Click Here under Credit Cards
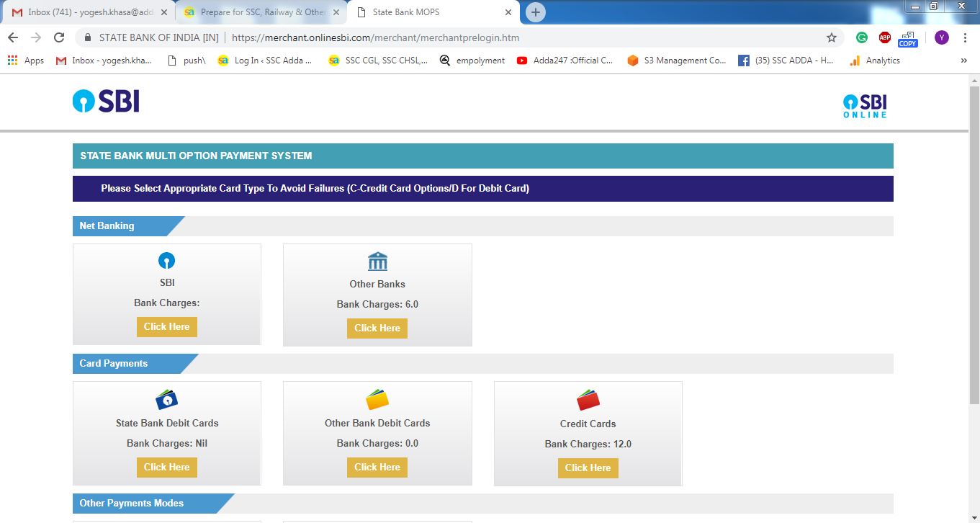This screenshot has height=523, width=980. [x=588, y=468]
